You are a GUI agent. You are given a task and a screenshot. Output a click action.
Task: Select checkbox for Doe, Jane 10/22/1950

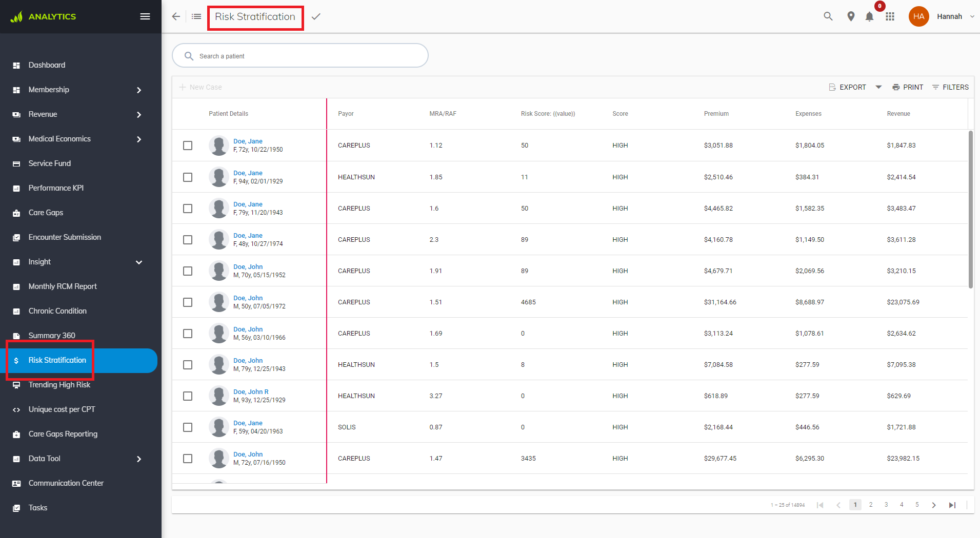[188, 146]
